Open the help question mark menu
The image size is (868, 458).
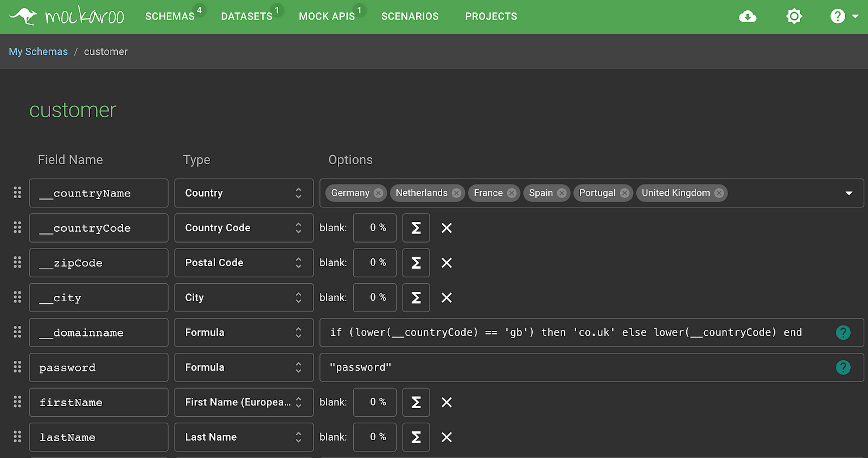coord(844,16)
